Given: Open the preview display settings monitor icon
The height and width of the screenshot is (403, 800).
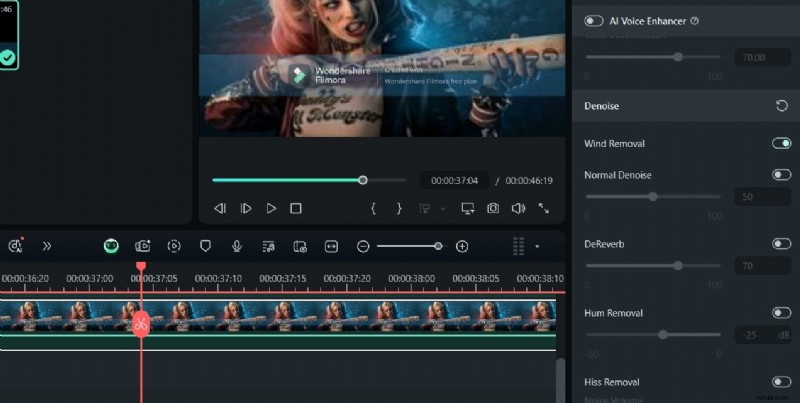Looking at the screenshot, I should [x=467, y=208].
